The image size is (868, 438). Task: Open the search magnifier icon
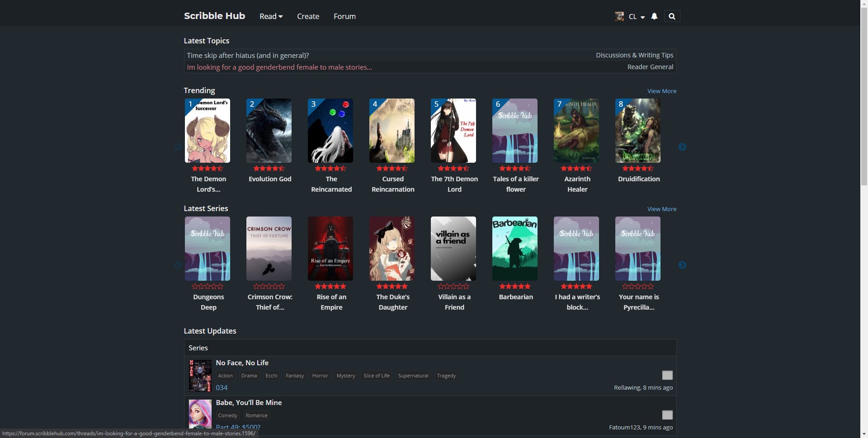[x=672, y=16]
